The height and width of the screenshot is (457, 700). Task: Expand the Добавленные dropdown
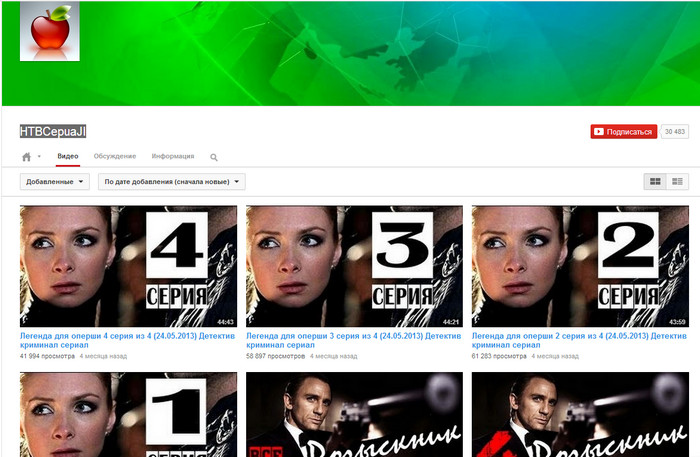[54, 182]
